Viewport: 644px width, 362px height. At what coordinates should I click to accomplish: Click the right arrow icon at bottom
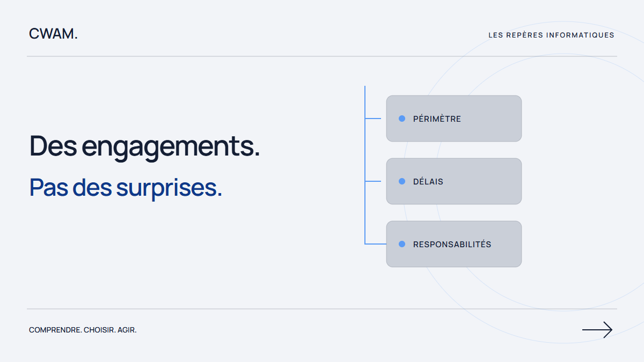(x=597, y=330)
